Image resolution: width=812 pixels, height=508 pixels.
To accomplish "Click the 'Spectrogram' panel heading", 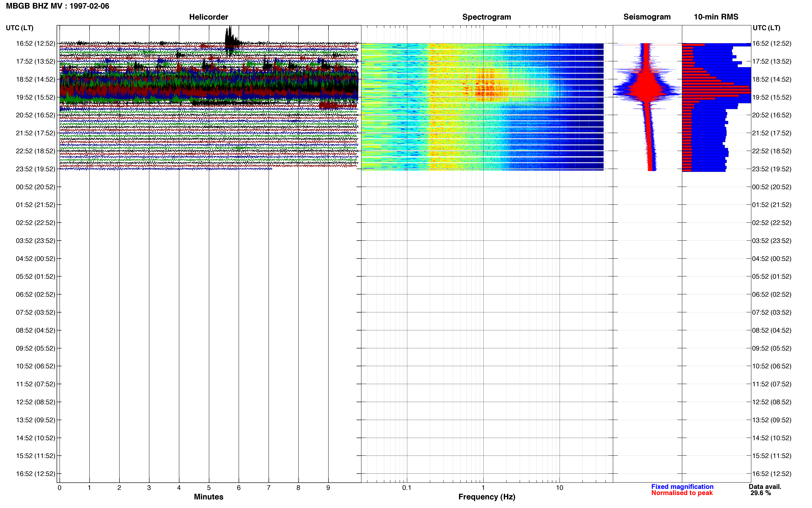I will (x=487, y=17).
